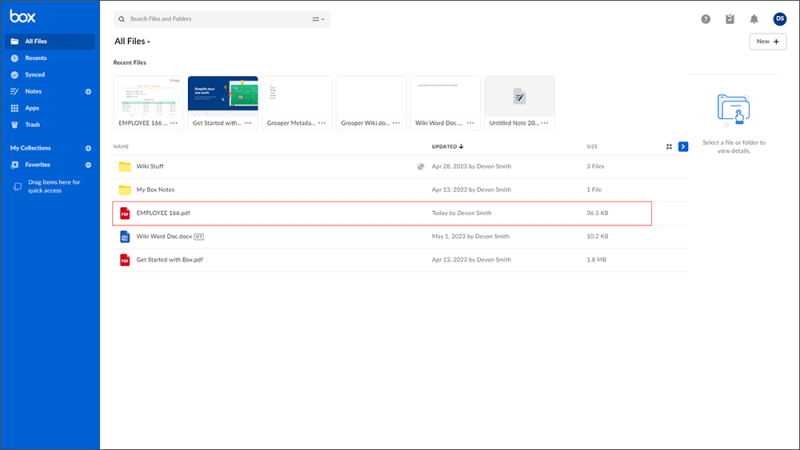Screen dimensions: 800x450
Task: Open DS account avatar menu
Action: pyautogui.click(x=780, y=19)
